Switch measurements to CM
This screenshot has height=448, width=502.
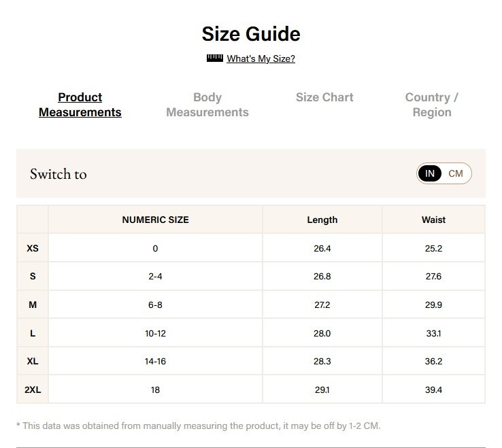point(456,173)
